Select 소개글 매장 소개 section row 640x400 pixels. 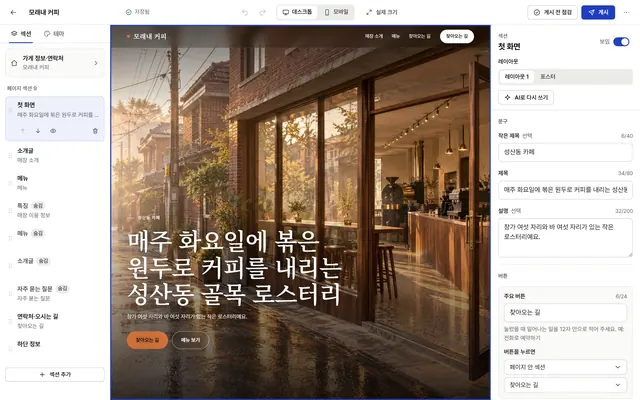55,156
